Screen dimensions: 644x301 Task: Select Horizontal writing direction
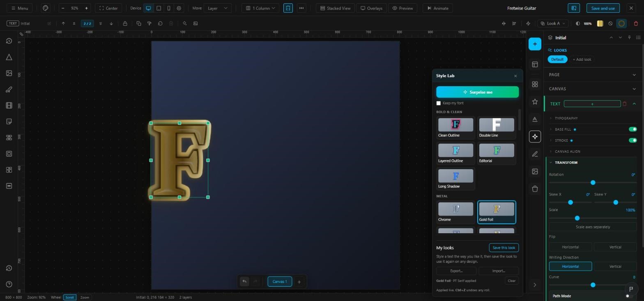(570, 267)
